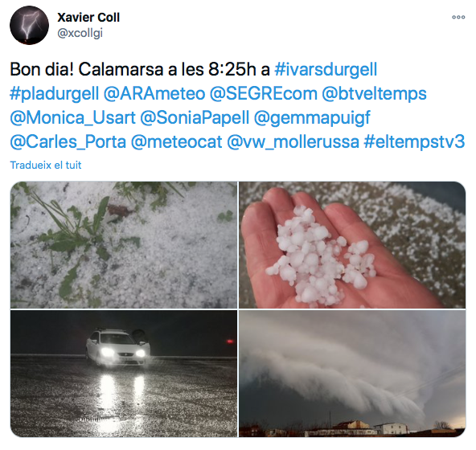Follow the #eltempstv3 hashtag
The width and height of the screenshot is (476, 450).
[414, 141]
